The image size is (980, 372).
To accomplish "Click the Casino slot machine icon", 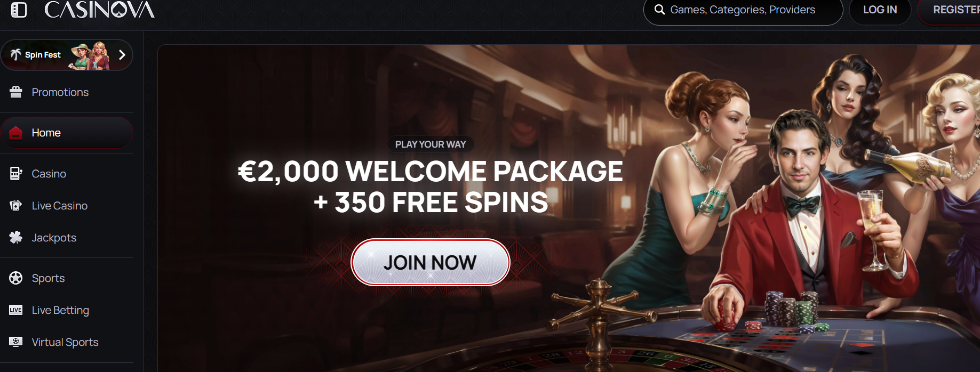I will pyautogui.click(x=16, y=174).
